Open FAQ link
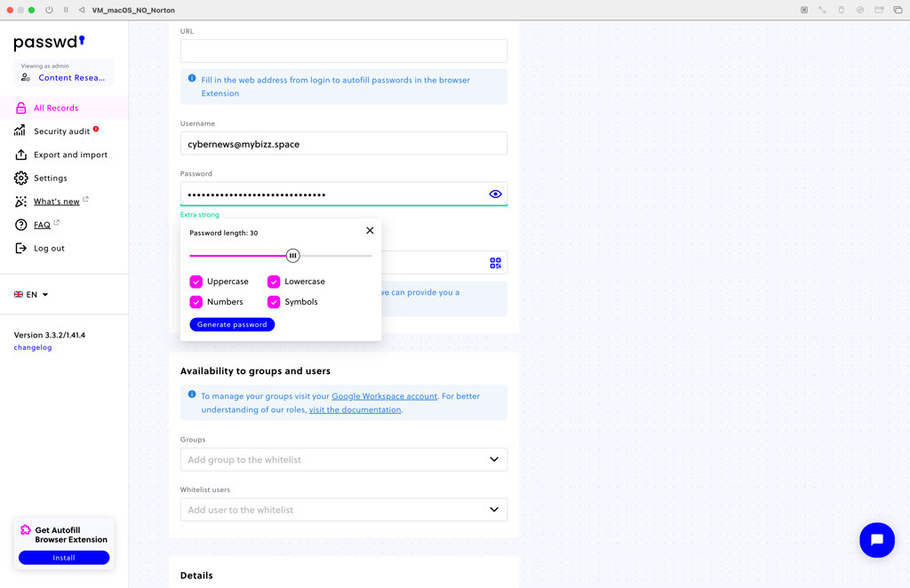The image size is (910, 588). tap(42, 225)
